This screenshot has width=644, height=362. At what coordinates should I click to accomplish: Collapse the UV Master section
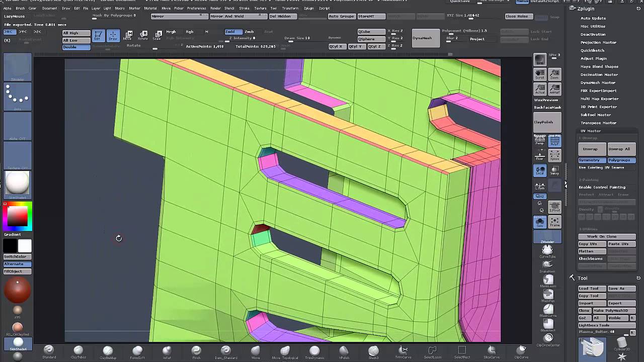tap(591, 131)
